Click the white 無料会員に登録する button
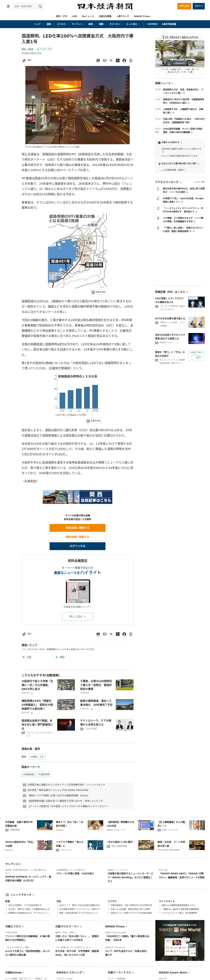 click(77, 537)
